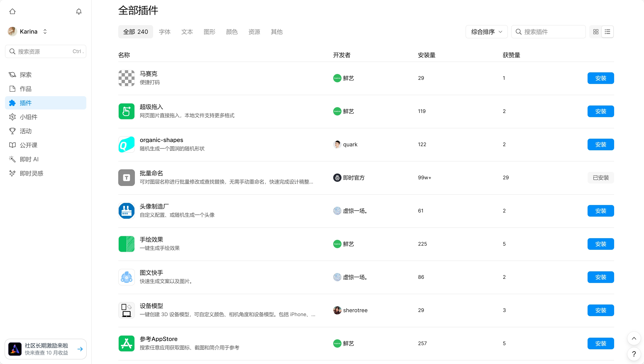Click the 参考AppStore plugin icon
Screen dimensions: 644x364
coord(126,343)
